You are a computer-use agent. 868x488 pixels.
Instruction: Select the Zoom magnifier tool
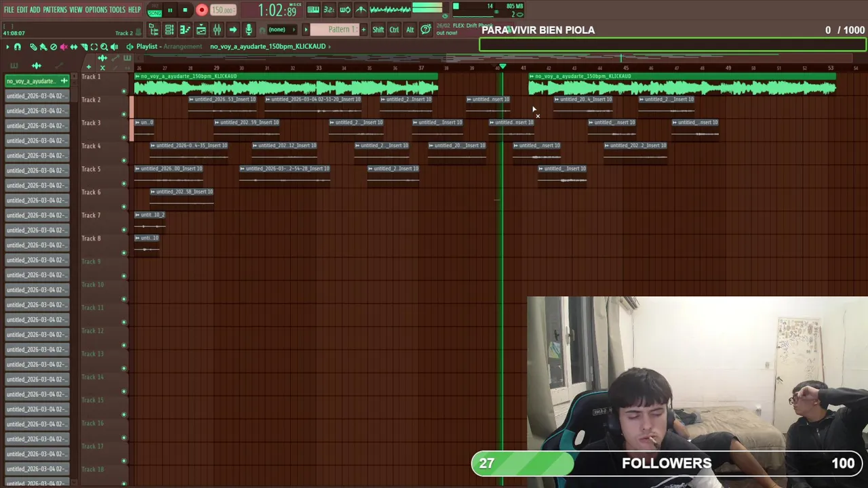104,47
